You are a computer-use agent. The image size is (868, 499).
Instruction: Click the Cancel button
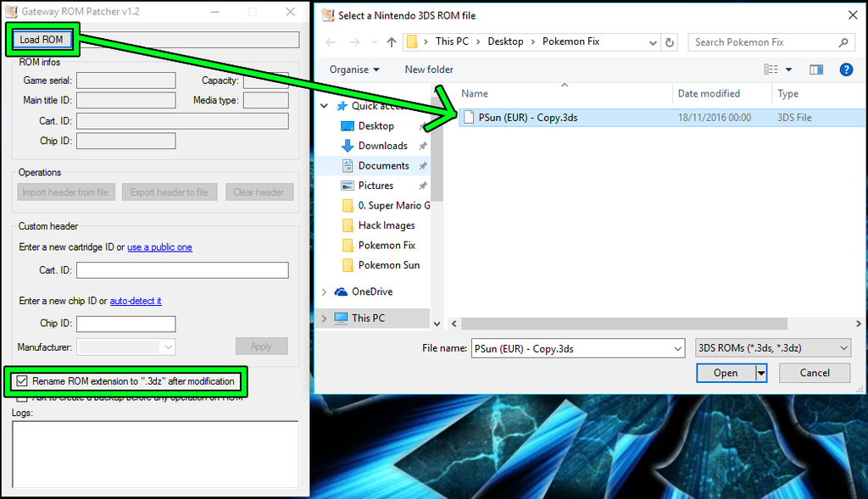(815, 373)
